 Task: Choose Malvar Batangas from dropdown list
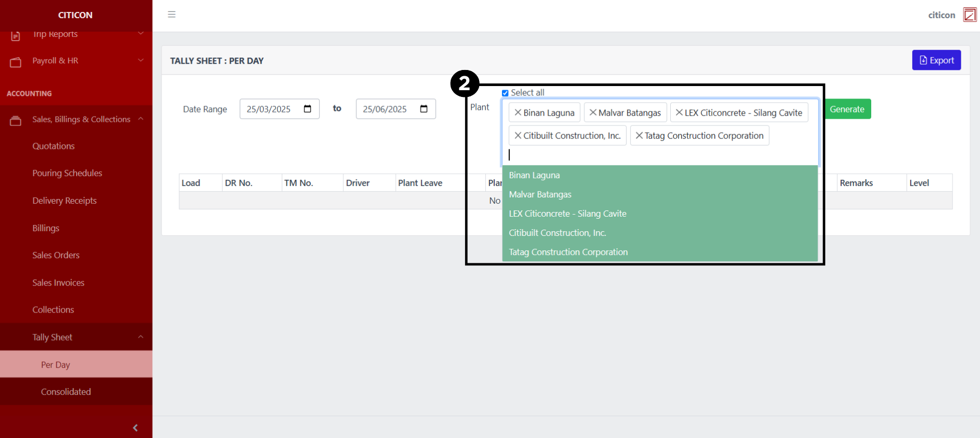(x=540, y=194)
